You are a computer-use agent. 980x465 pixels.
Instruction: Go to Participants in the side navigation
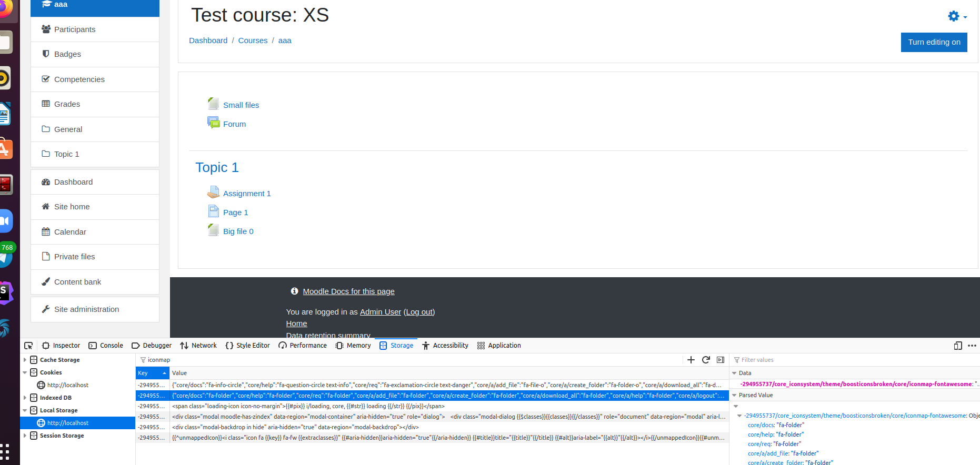[95, 29]
